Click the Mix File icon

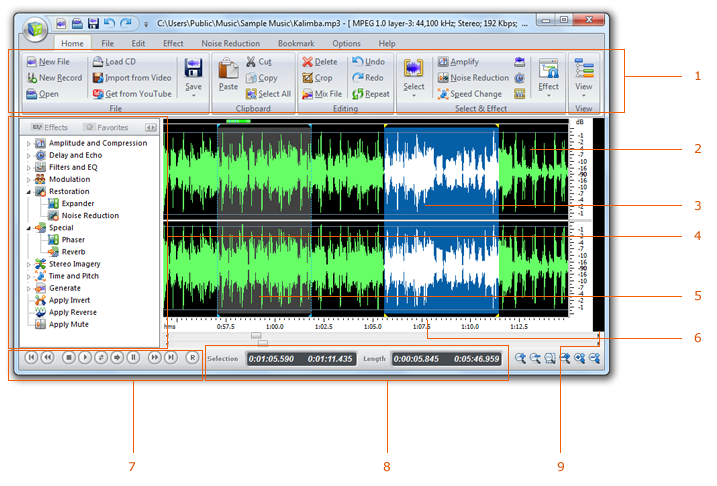tap(307, 94)
